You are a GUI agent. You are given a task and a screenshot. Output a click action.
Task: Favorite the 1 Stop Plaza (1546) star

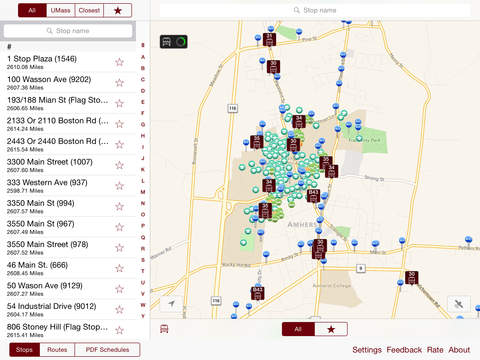(119, 62)
